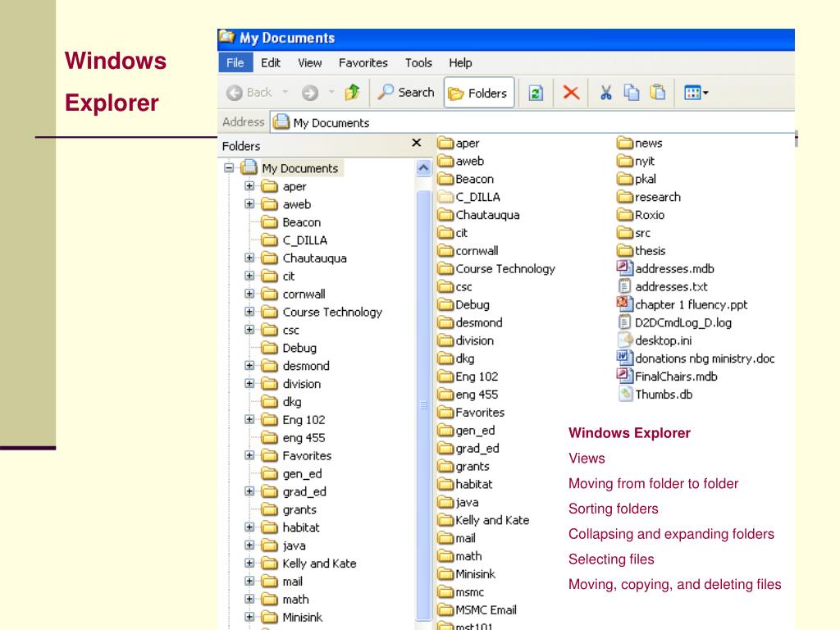Open the File menu
Viewport: 840px width, 630px height.
click(x=235, y=62)
